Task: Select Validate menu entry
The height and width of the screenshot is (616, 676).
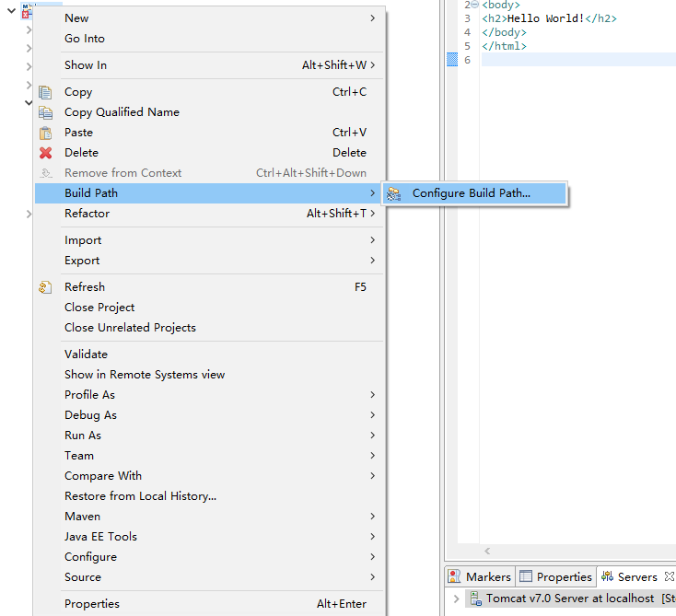Action: [209, 354]
